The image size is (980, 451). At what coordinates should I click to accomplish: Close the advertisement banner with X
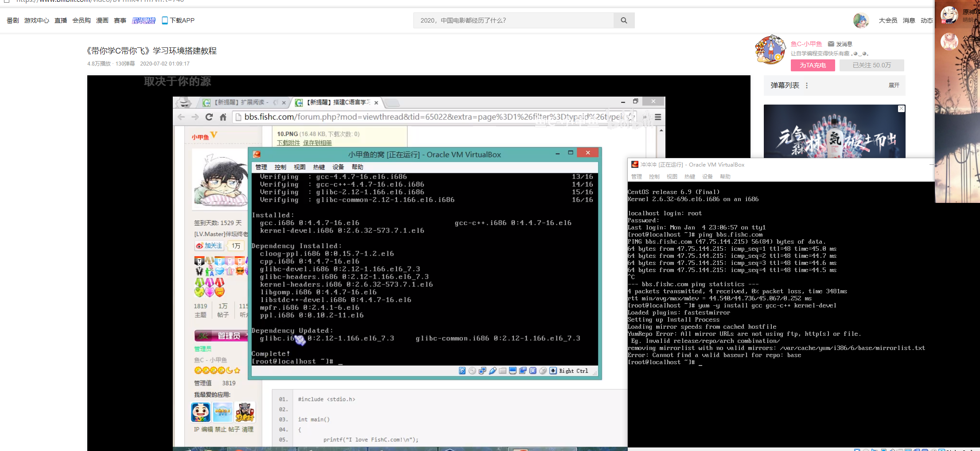click(901, 109)
